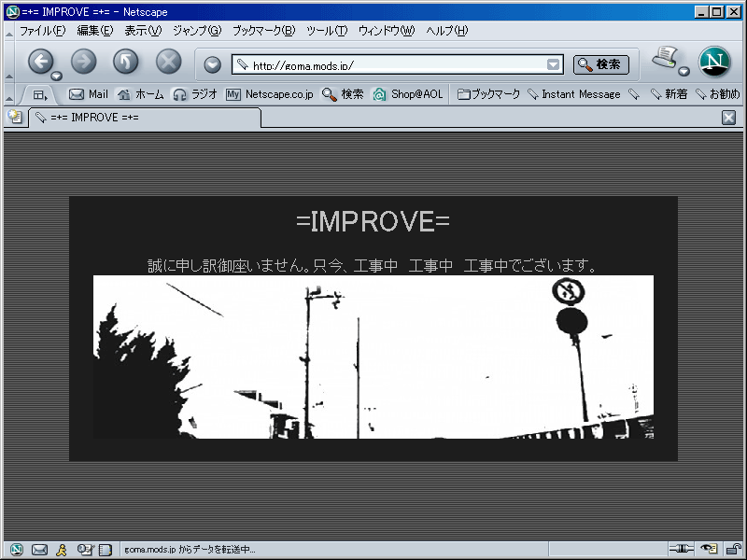Image resolution: width=747 pixels, height=560 pixels.
Task: Open the 新着 bookmark
Action: [669, 94]
